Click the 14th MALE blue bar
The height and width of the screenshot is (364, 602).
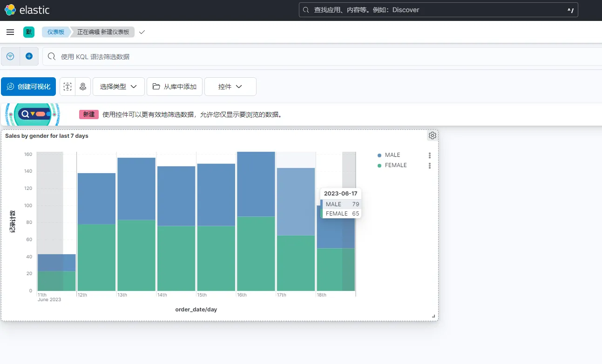tap(176, 196)
